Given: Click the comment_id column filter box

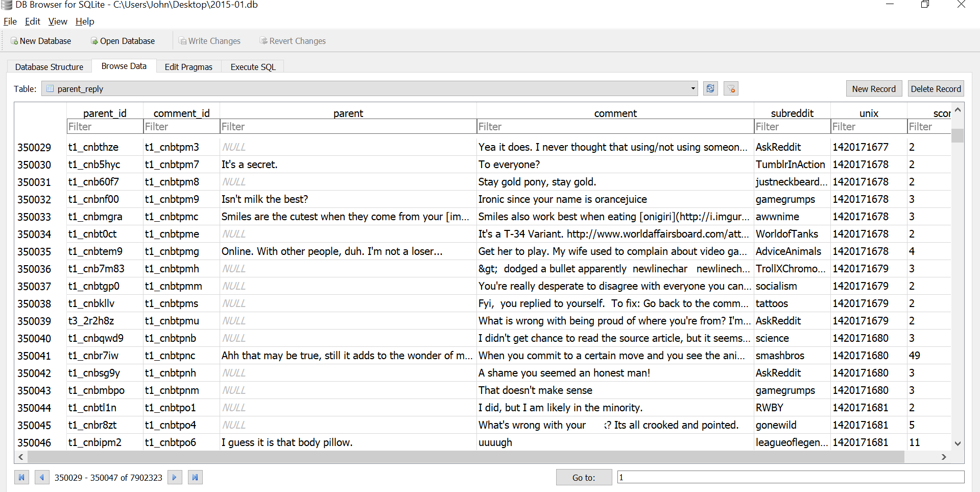Looking at the screenshot, I should pyautogui.click(x=182, y=127).
